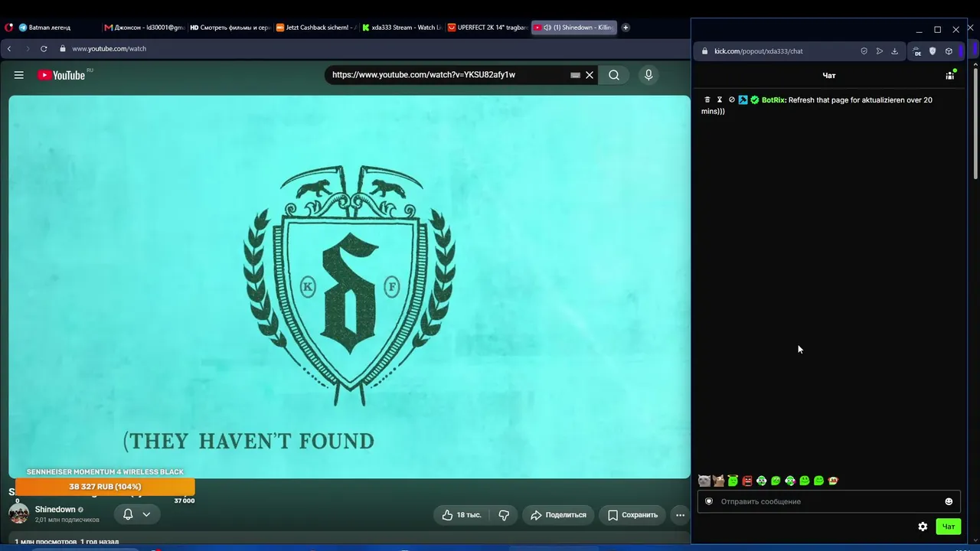Screen dimensions: 980x551
Task: Switch to Смотреть фильмы и сериалы tab
Action: point(230,28)
